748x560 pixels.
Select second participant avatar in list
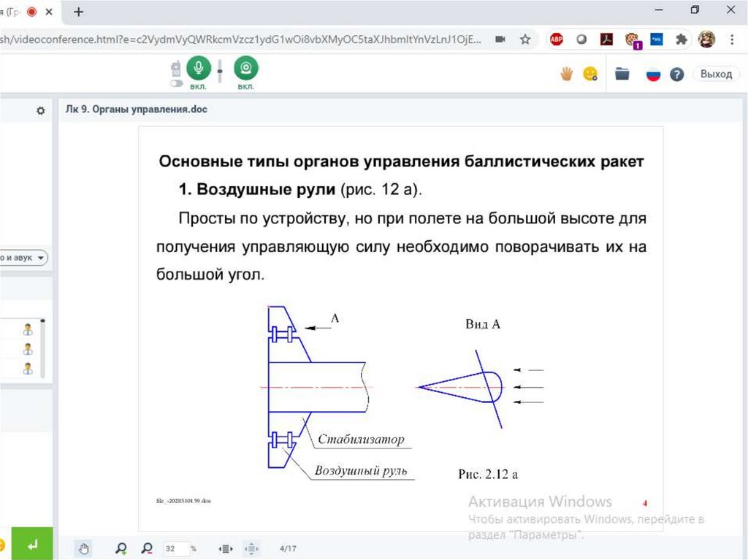(28, 349)
